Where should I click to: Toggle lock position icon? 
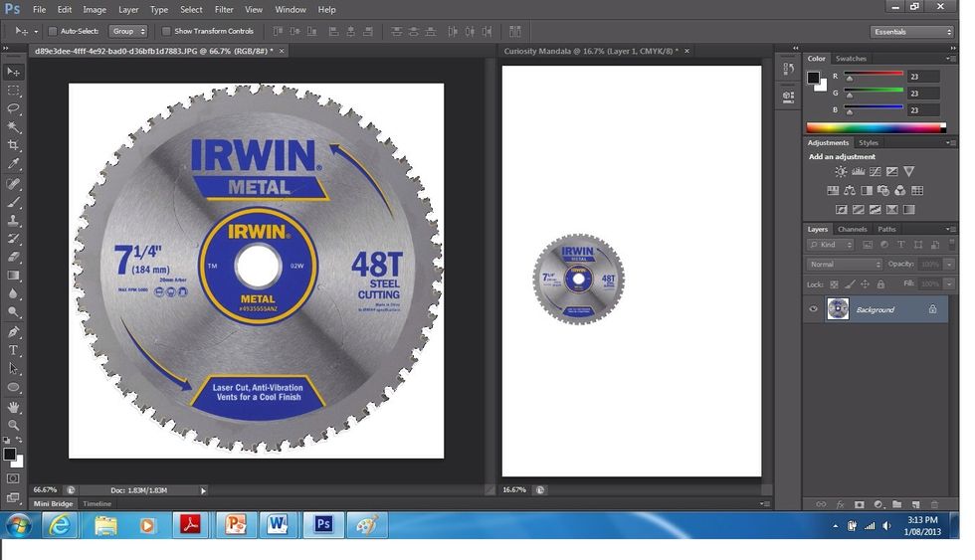tap(865, 284)
